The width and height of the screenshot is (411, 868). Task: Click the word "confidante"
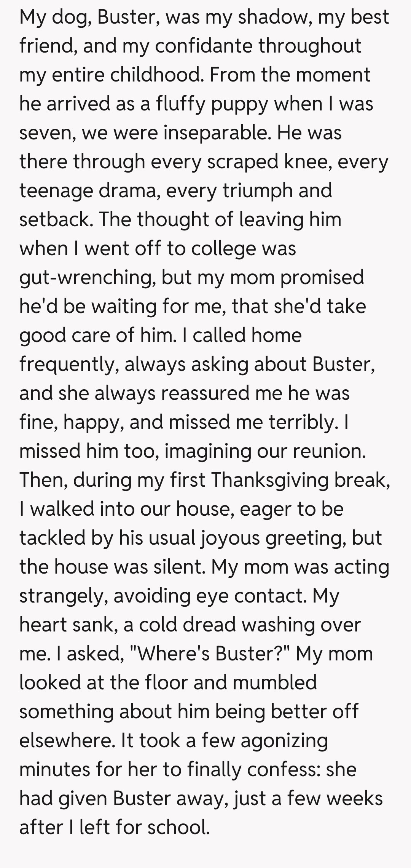tap(204, 46)
